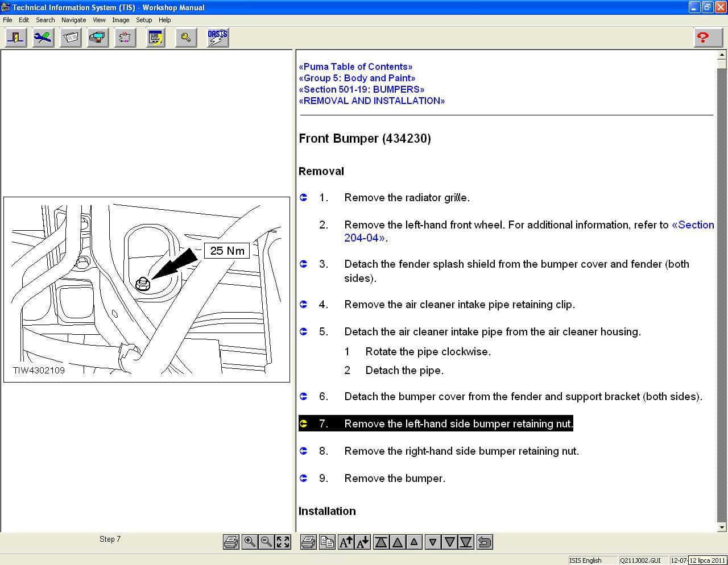The height and width of the screenshot is (565, 728).
Task: Zoom in on the illustration
Action: click(x=249, y=542)
